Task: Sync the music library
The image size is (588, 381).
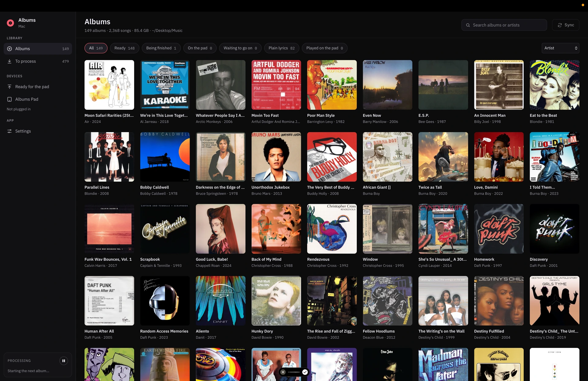Action: pos(566,25)
